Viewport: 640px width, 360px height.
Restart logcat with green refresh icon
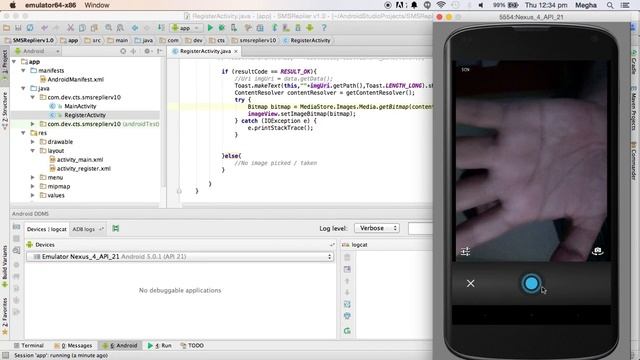point(347,331)
